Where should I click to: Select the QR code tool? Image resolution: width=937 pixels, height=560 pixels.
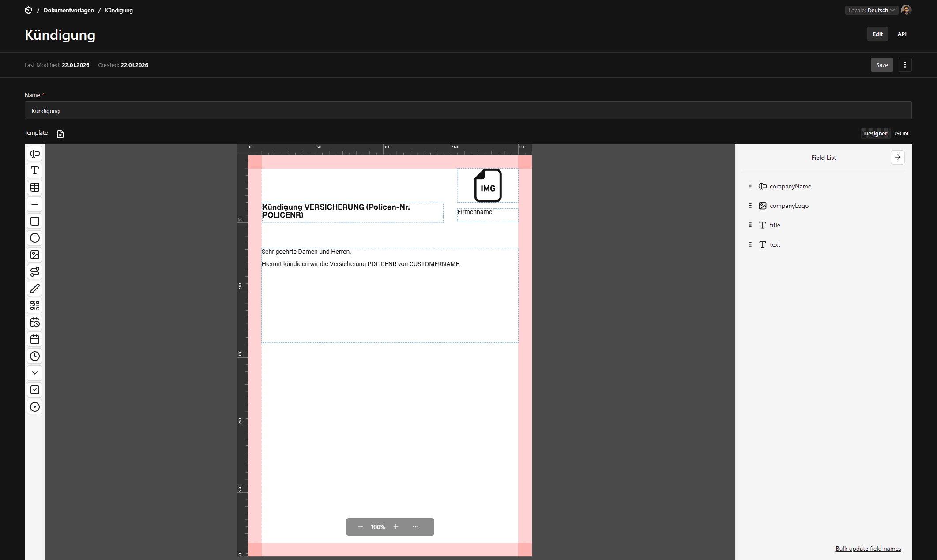[x=35, y=305]
